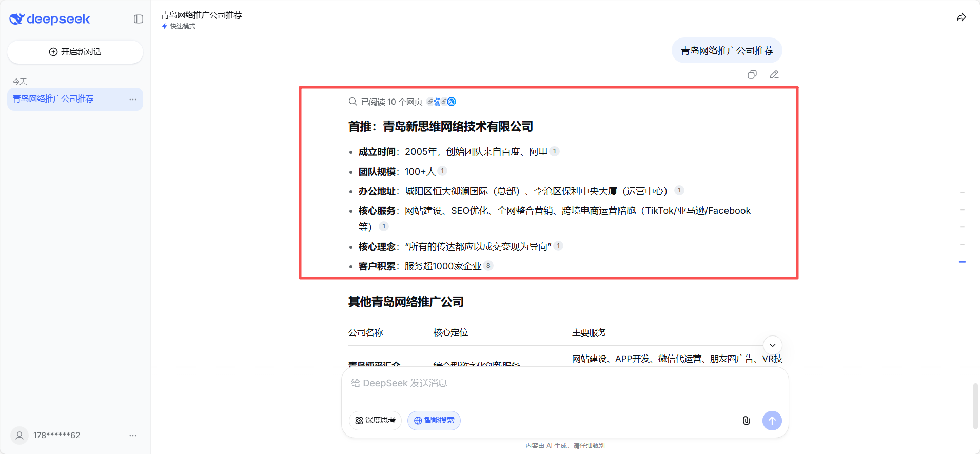This screenshot has height=454, width=980.
Task: Send the message with the up-arrow button
Action: (x=772, y=421)
